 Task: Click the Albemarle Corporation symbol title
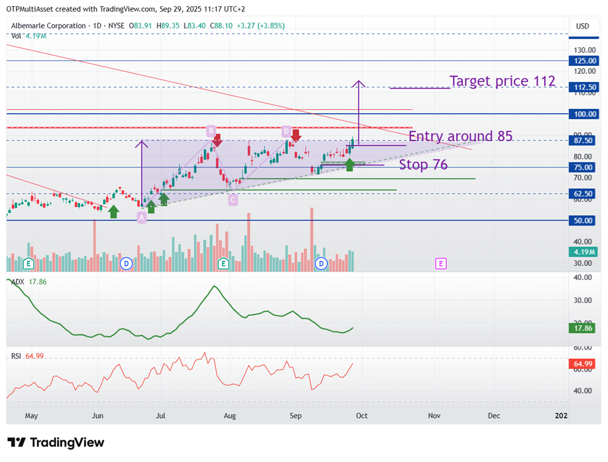click(x=48, y=26)
